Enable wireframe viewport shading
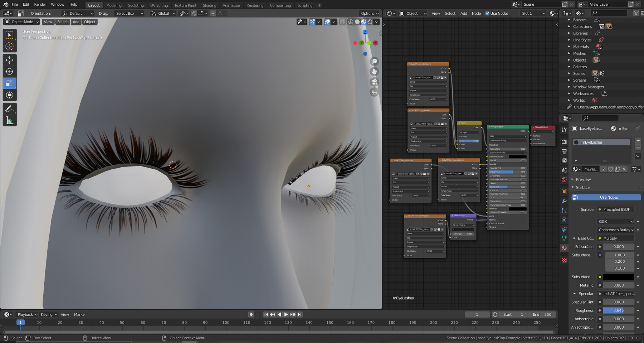 [351, 22]
